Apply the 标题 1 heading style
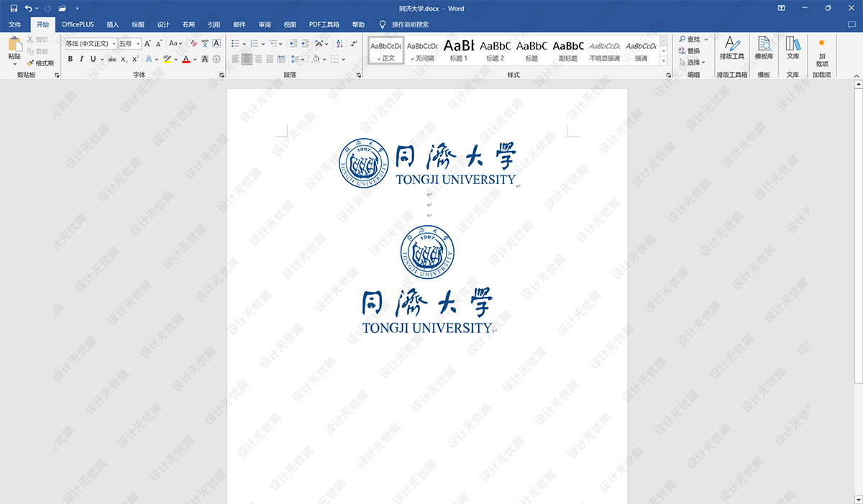863x504 pixels. tap(458, 50)
